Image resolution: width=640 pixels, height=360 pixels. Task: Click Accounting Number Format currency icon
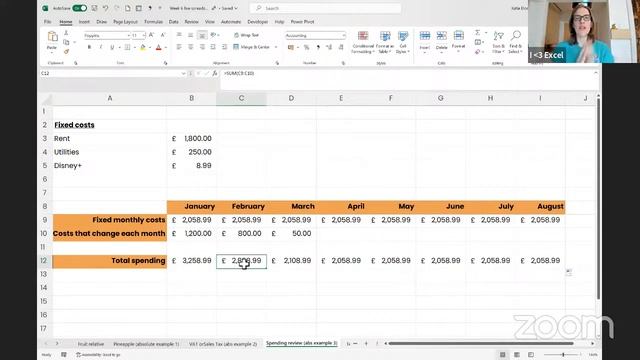tap(291, 48)
